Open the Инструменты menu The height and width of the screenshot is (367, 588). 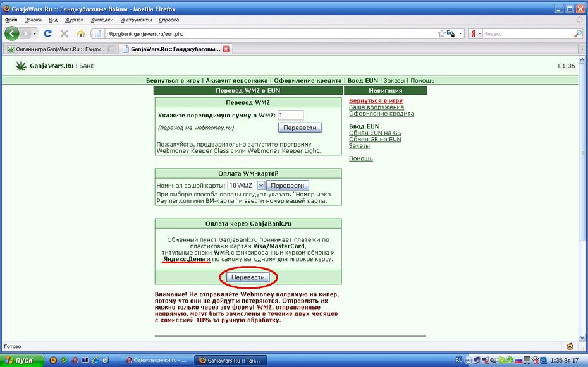[x=136, y=20]
